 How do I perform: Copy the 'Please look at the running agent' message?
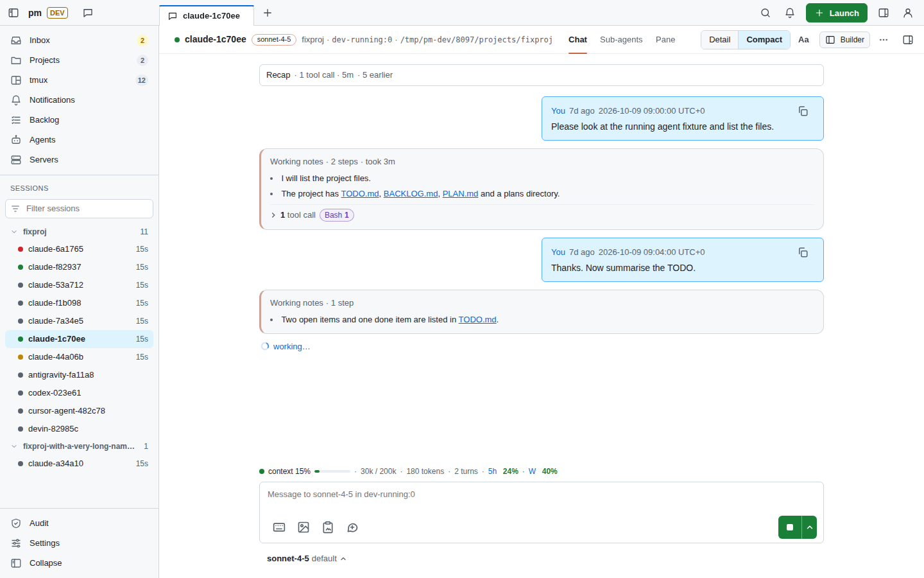[x=803, y=111]
